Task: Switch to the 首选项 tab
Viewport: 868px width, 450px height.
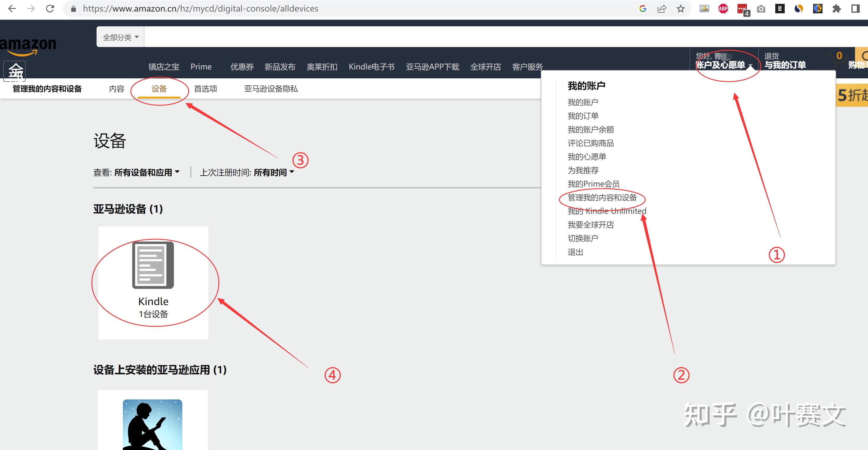Action: click(206, 89)
